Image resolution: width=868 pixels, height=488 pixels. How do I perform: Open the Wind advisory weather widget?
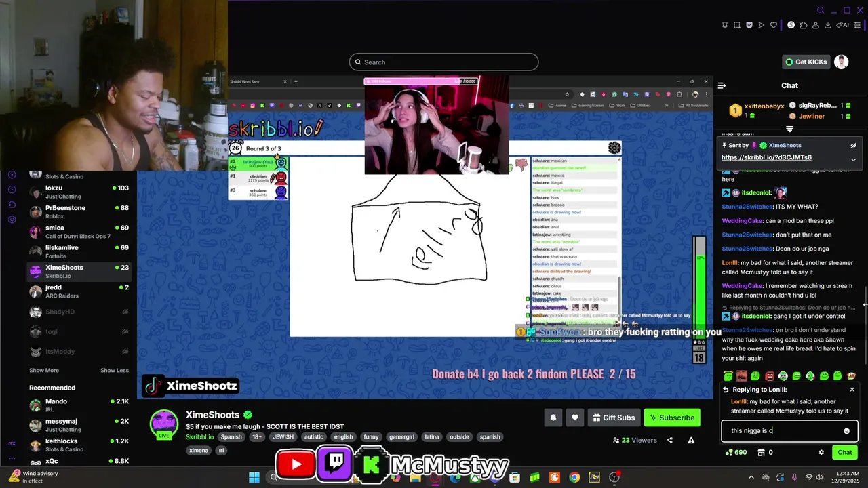click(34, 477)
